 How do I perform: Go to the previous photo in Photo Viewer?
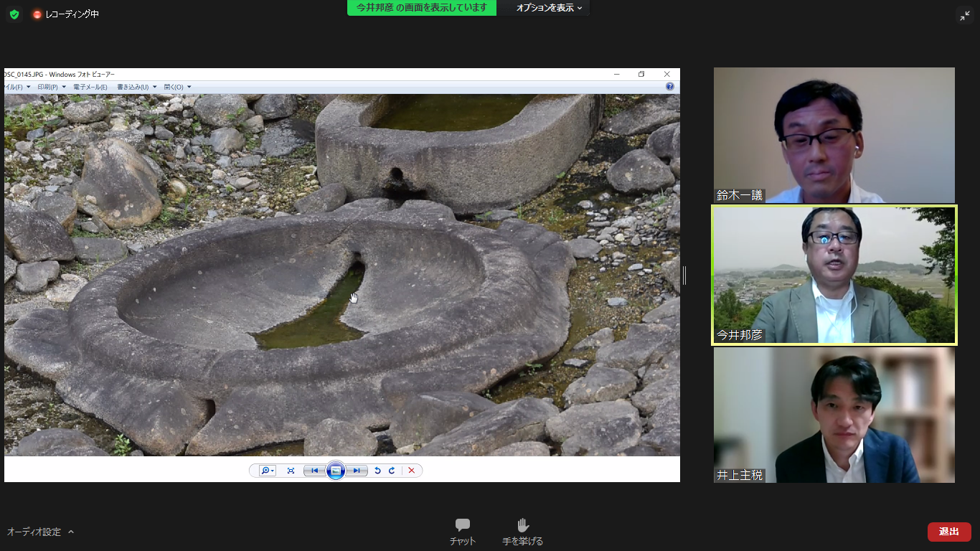(314, 471)
